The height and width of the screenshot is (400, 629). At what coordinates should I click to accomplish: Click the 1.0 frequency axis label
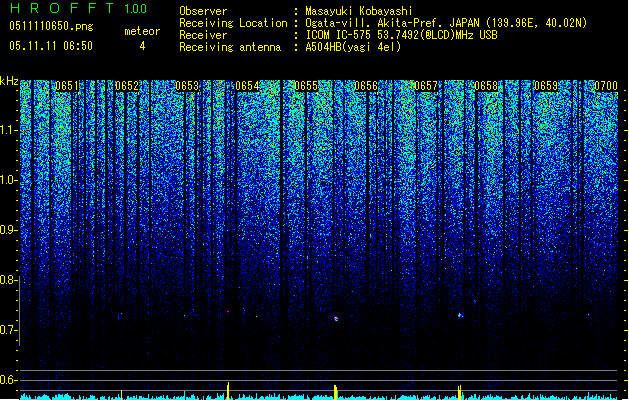click(8, 181)
